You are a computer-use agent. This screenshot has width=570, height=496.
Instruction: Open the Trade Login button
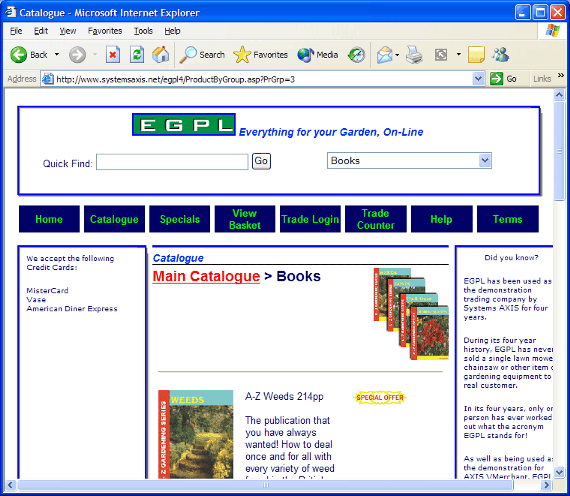(x=310, y=219)
